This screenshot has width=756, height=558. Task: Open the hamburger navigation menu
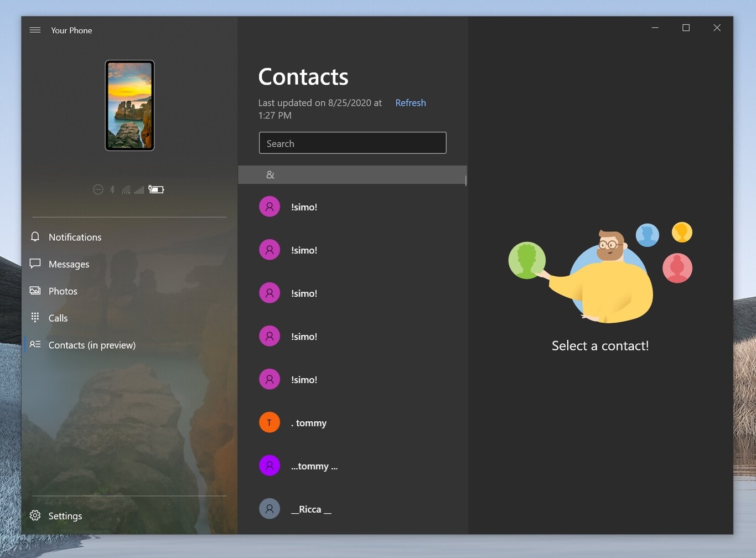[x=34, y=30]
